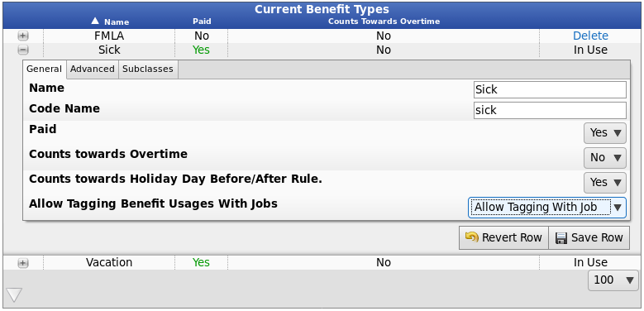Click the white triangle at bottom left
644x311 pixels.
(x=14, y=295)
